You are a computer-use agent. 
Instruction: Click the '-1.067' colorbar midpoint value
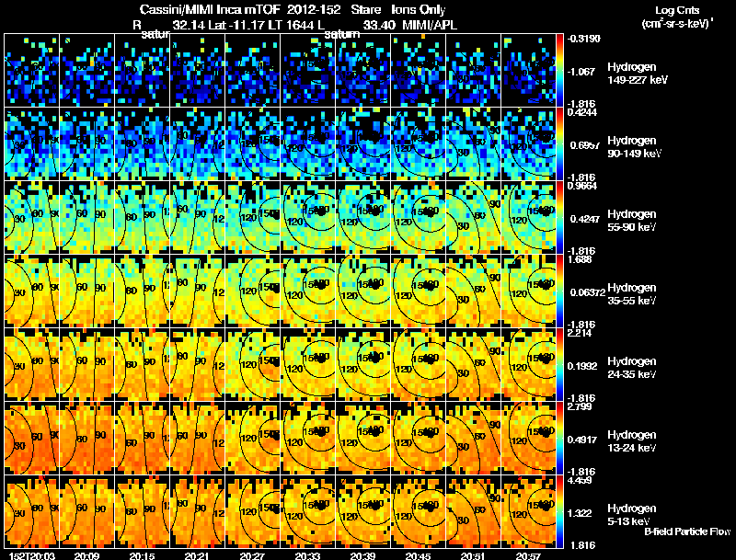click(581, 72)
